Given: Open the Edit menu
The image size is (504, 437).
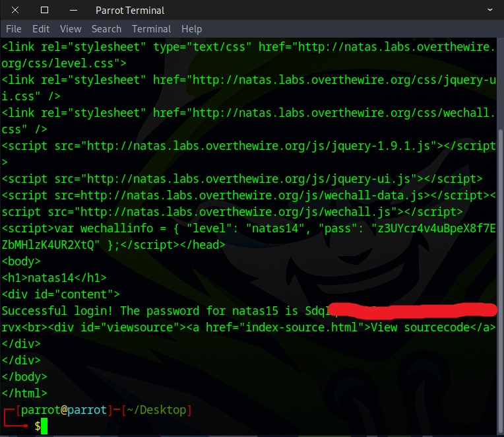Looking at the screenshot, I should (41, 29).
